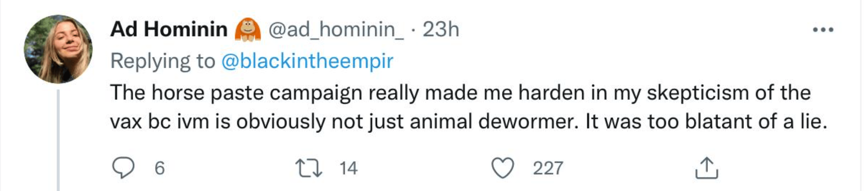Click the word 'skepticism' in the tweet
Screen dimensions: 868x191
click(x=698, y=93)
